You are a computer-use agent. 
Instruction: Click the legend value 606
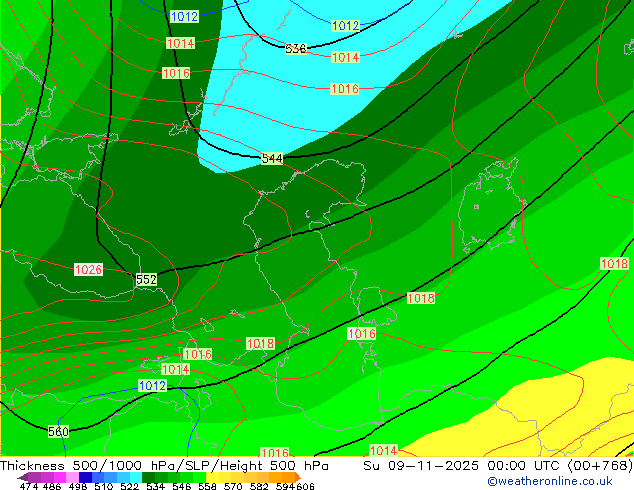[x=304, y=486]
